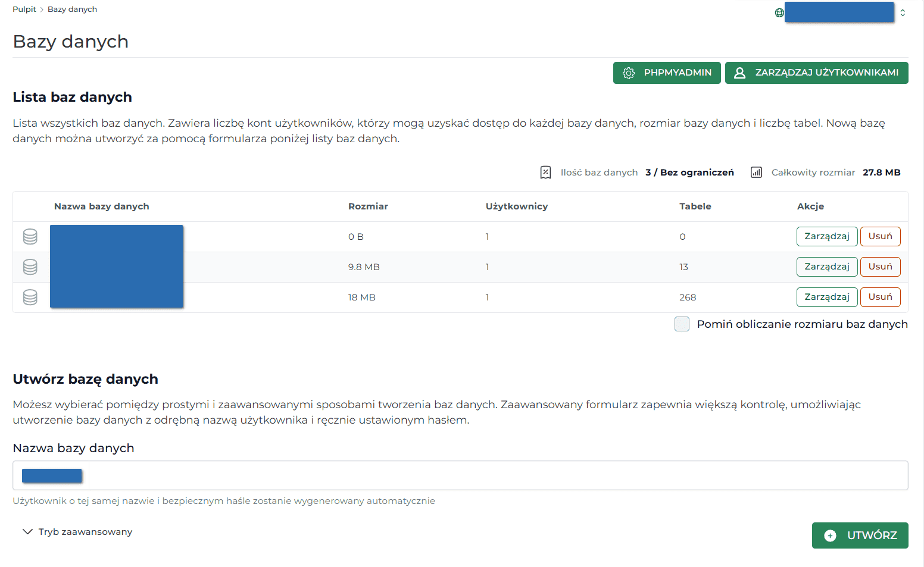924x567 pixels.
Task: Open Zarządzaj użytkownikami
Action: [x=817, y=73]
